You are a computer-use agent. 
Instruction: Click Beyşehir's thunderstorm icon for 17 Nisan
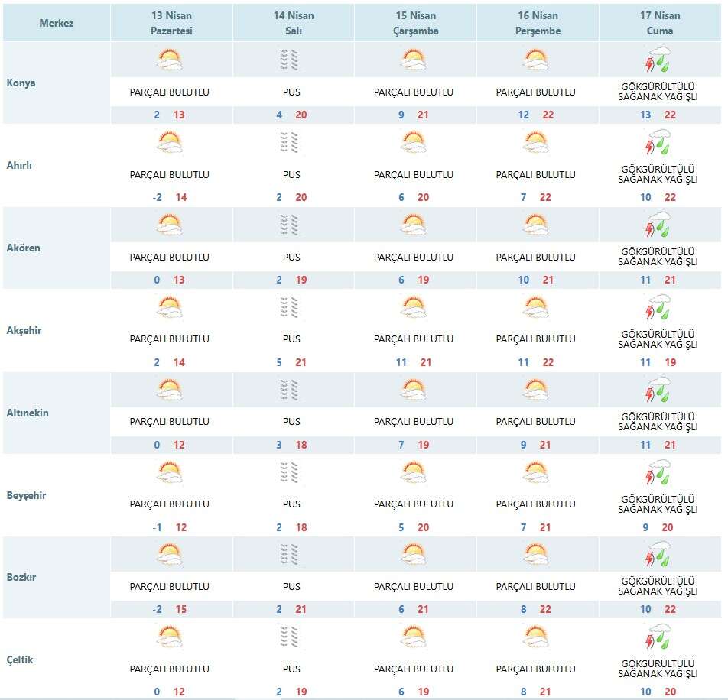(658, 472)
